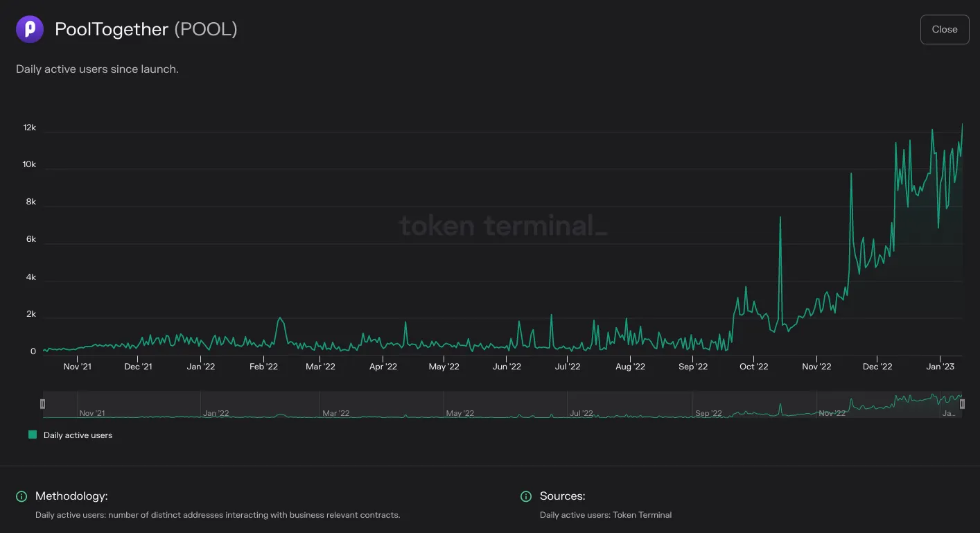Click the 10k y-axis label
Screen dimensions: 980x533
[x=29, y=164]
